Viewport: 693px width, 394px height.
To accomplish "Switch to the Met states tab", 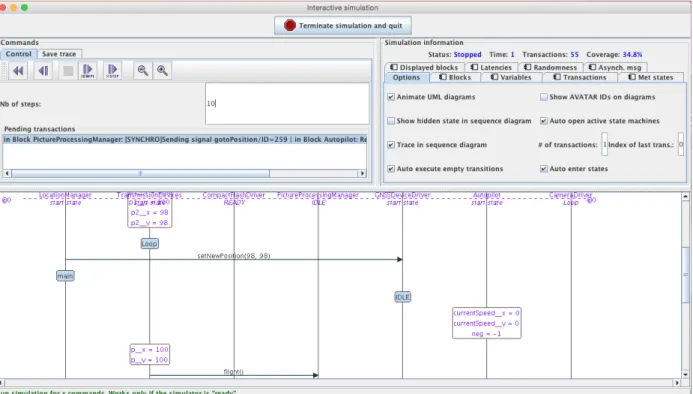I will point(651,77).
